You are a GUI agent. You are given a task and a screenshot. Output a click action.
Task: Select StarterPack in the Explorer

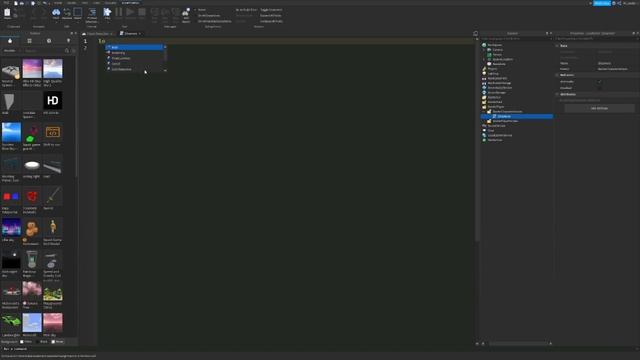point(495,102)
